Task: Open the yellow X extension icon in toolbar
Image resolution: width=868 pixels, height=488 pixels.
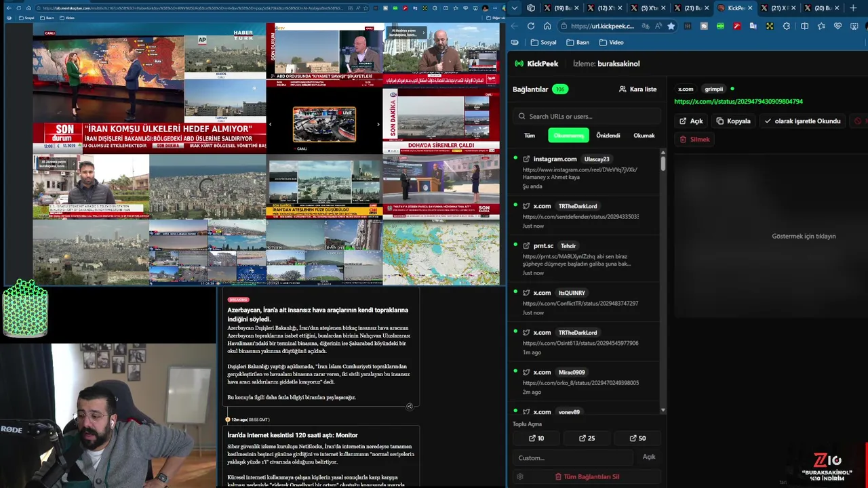Action: point(770,26)
